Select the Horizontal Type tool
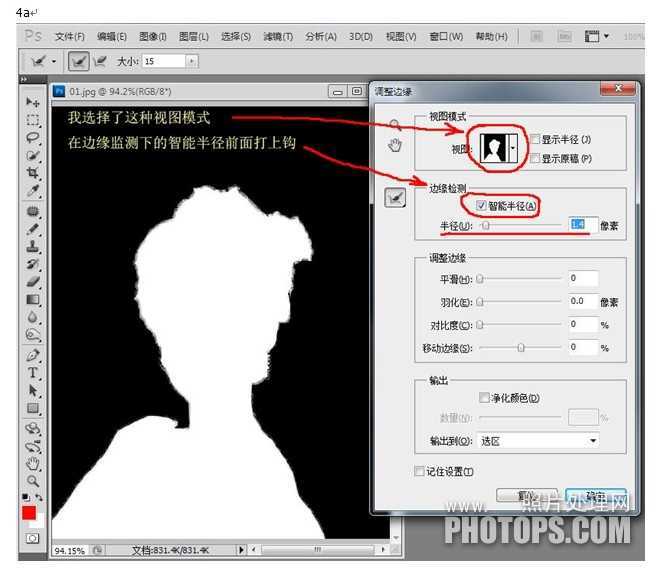Image resolution: width=659 pixels, height=575 pixels. pos(33,373)
